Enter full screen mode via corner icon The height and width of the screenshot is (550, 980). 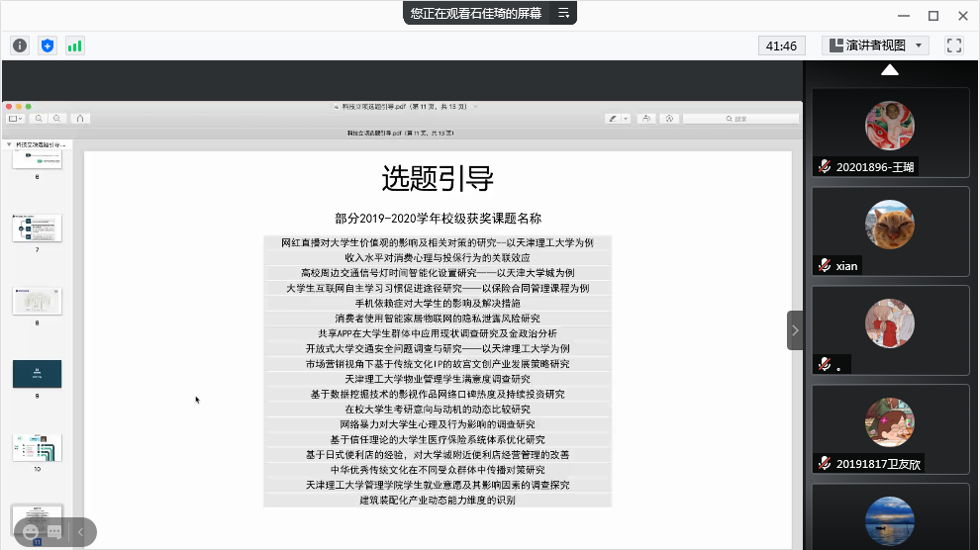tap(954, 46)
